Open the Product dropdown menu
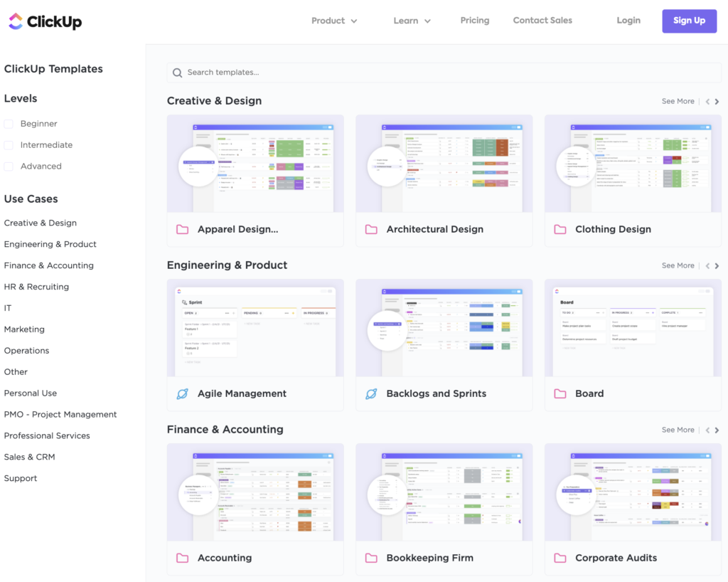 point(334,21)
